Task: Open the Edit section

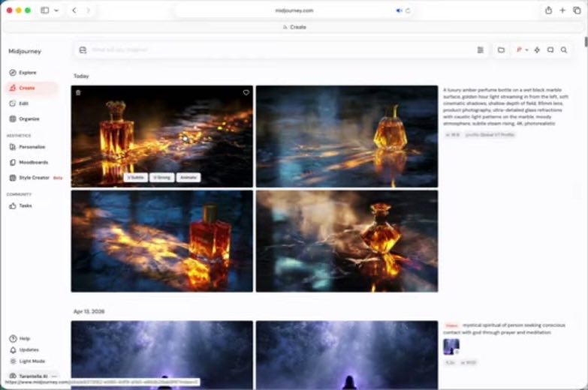Action: coord(19,103)
